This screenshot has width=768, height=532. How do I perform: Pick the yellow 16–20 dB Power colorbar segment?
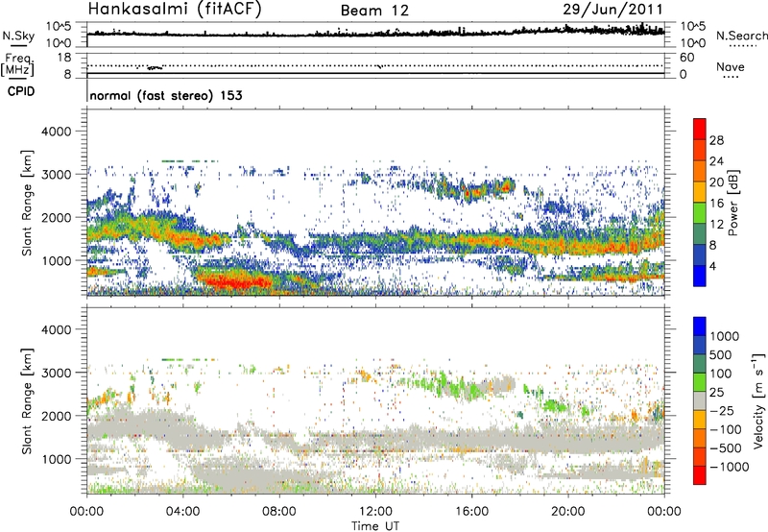coord(700,192)
